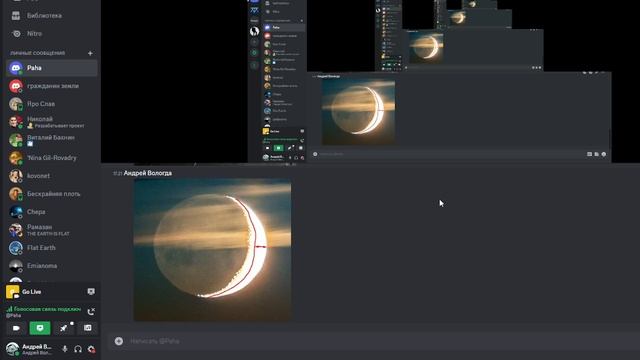Open the Библиотека library section
This screenshot has height=360, width=640.
(44, 16)
